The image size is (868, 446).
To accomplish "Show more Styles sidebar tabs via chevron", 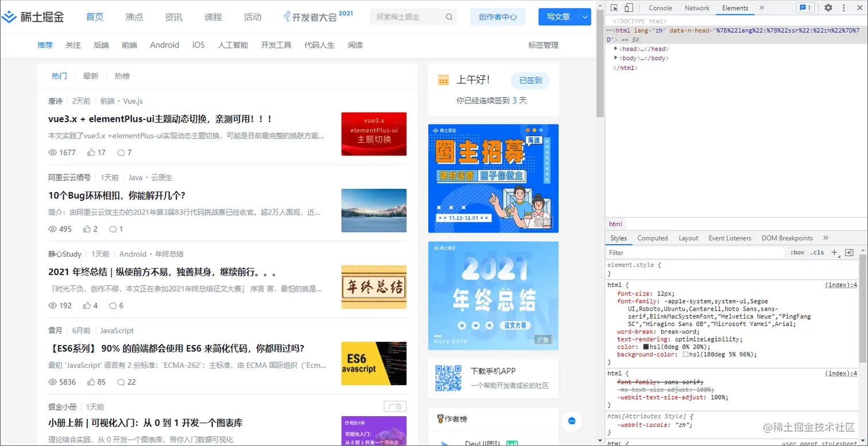I will click(826, 238).
